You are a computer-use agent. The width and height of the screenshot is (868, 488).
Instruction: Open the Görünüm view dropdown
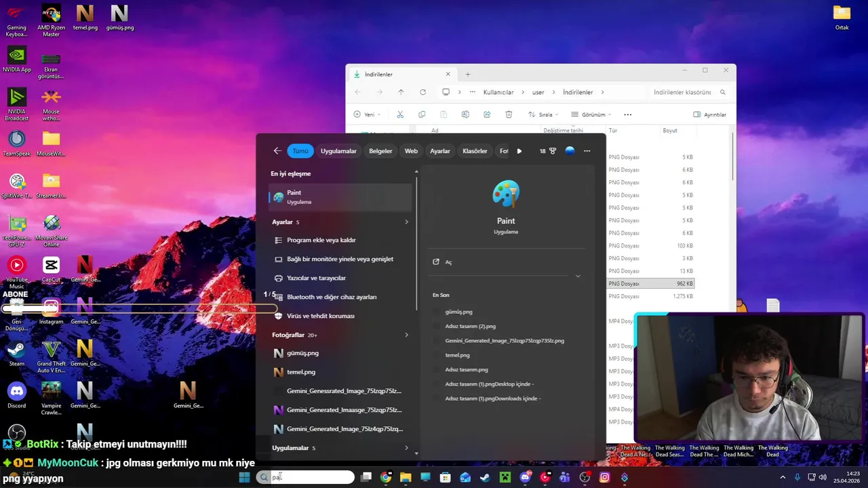pos(591,115)
